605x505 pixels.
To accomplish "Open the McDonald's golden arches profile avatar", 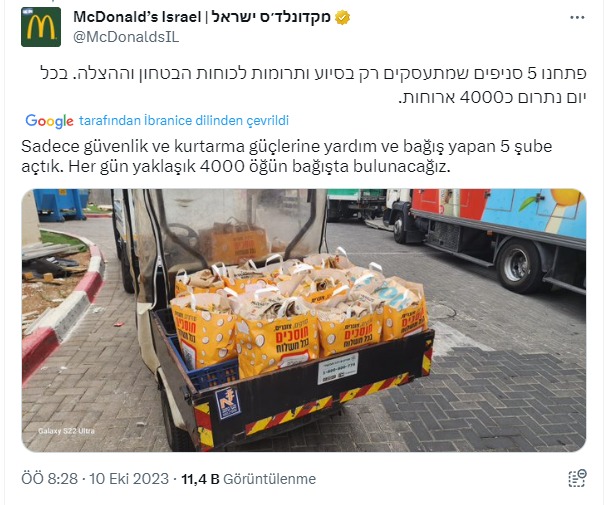I will point(41,27).
